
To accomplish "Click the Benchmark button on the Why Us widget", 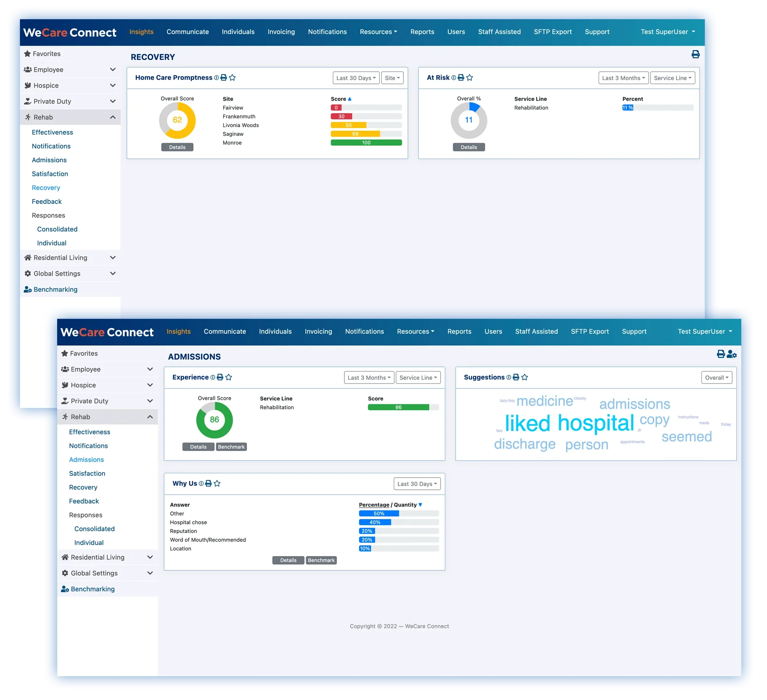I will pos(321,560).
